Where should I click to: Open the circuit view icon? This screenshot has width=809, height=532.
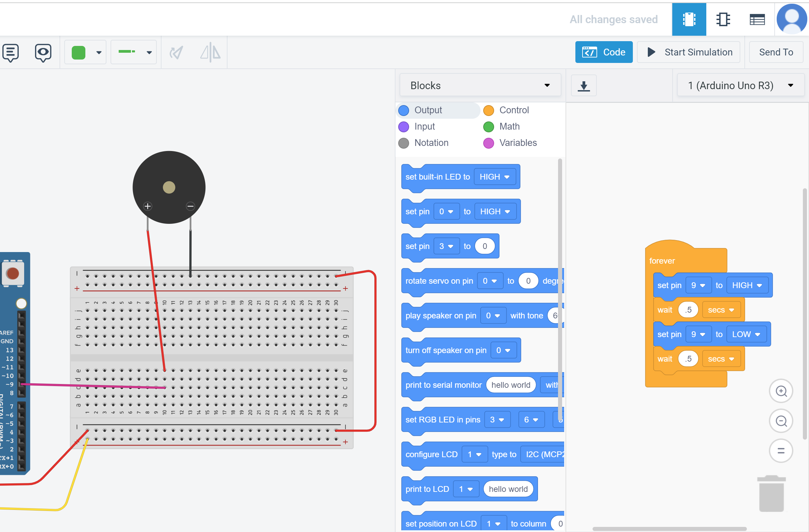click(689, 19)
